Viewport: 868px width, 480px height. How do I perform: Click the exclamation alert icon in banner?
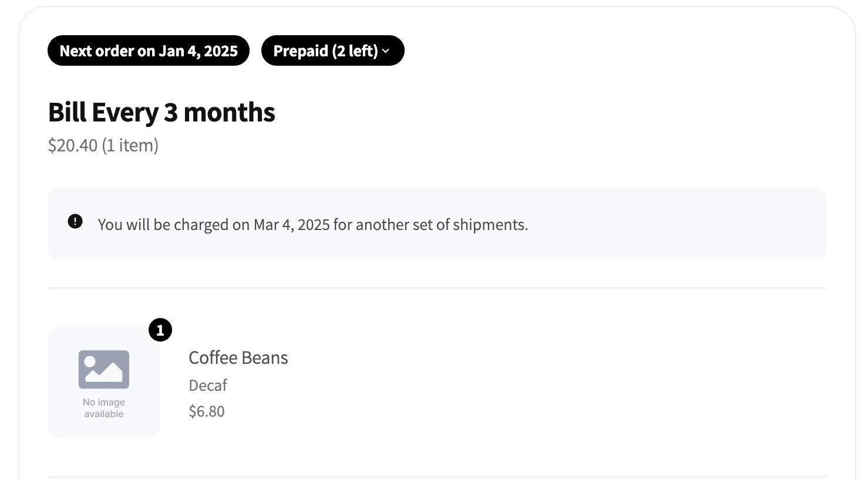(75, 221)
